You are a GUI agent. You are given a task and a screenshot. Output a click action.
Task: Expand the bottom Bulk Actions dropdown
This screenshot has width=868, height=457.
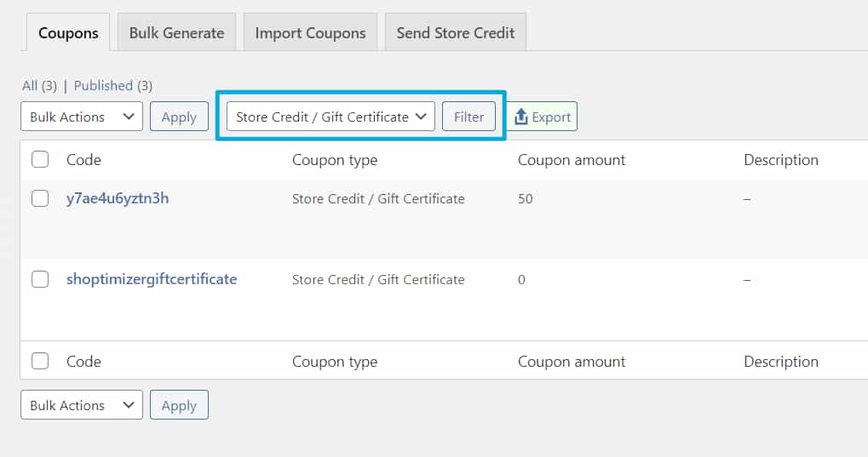[82, 405]
